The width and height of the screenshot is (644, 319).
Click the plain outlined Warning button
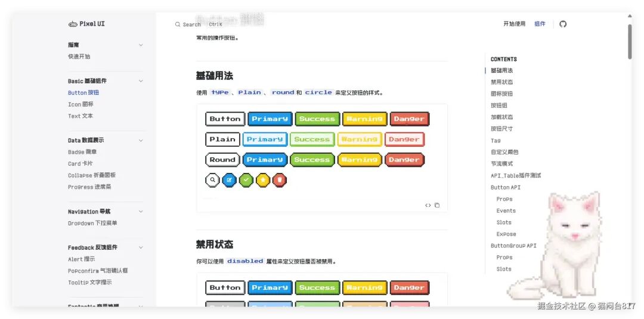click(x=360, y=139)
